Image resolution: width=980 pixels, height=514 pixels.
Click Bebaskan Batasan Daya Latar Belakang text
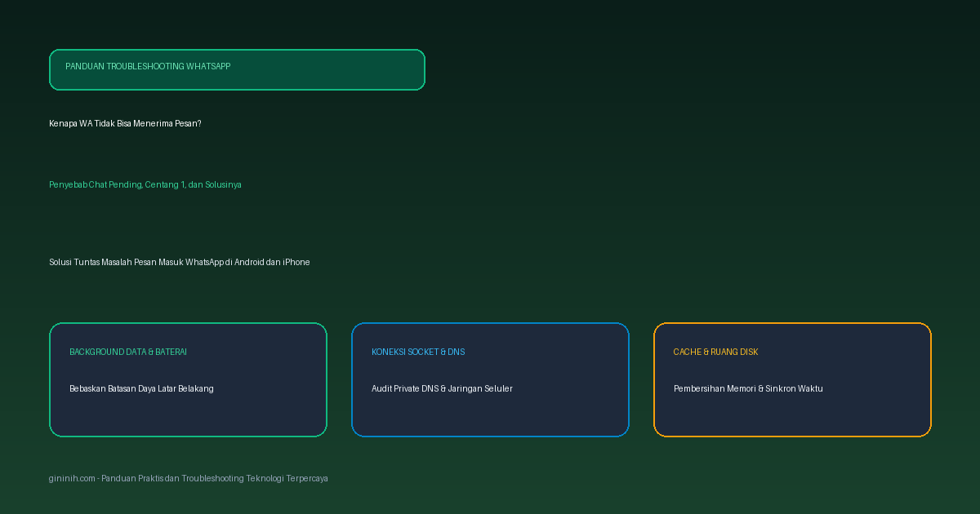[x=141, y=388]
